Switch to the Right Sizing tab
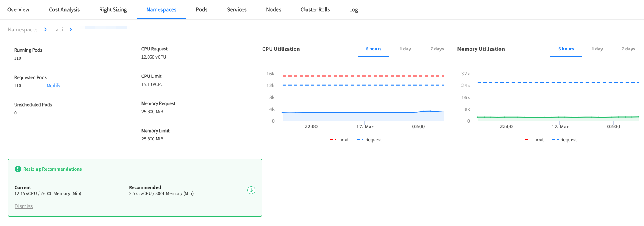This screenshot has width=644, height=226. 113,9
